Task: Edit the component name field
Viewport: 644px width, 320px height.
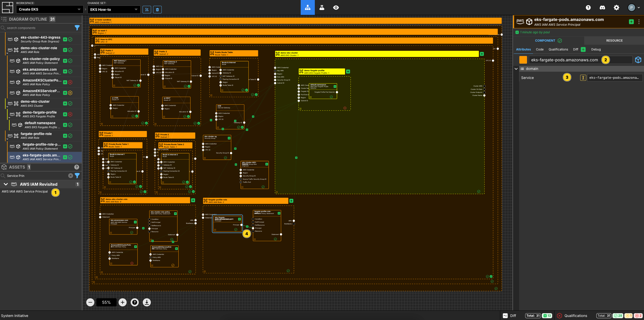Action: (580, 60)
